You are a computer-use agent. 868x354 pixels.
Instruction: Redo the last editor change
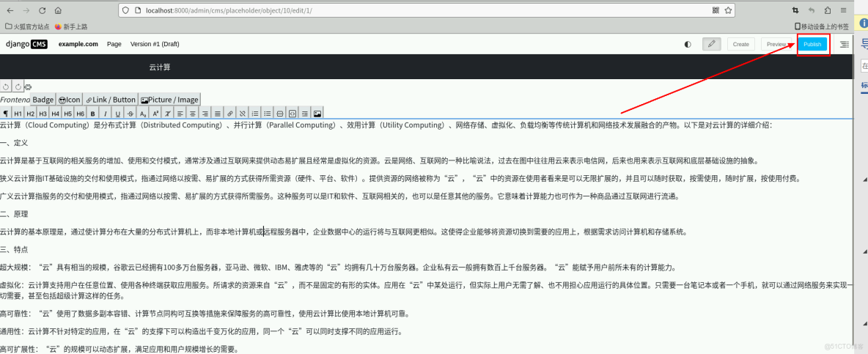(18, 86)
